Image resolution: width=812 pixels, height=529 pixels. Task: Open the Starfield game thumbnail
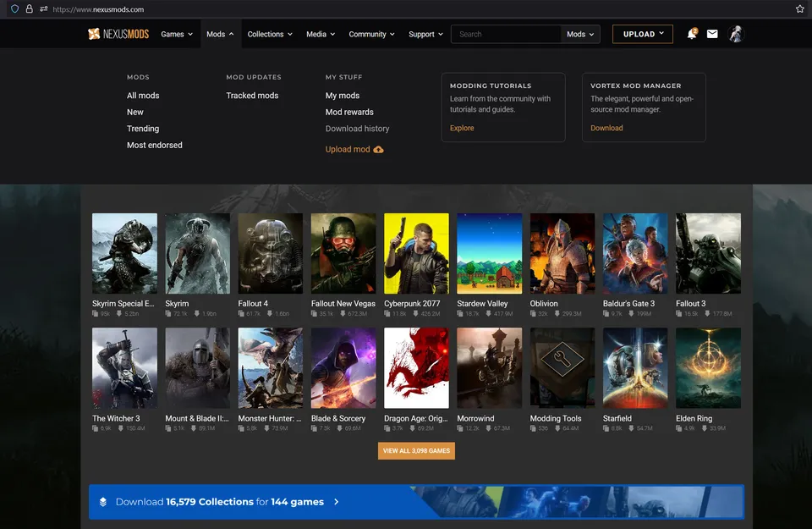635,368
